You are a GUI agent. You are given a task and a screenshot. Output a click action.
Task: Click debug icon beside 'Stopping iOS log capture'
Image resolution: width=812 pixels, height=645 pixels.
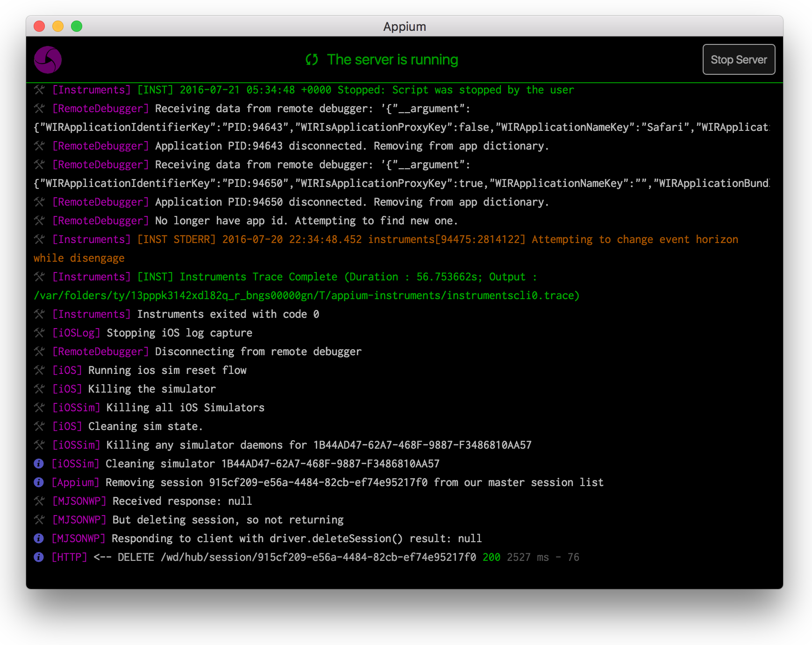pyautogui.click(x=39, y=333)
